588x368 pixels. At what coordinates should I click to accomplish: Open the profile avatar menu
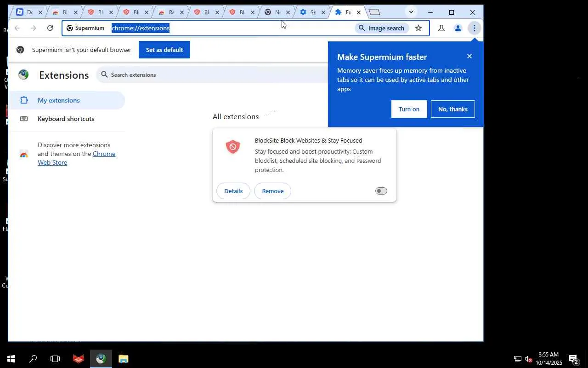(458, 28)
